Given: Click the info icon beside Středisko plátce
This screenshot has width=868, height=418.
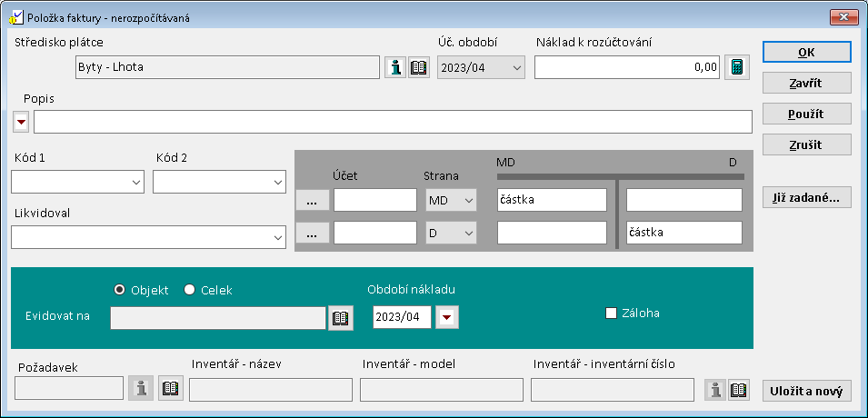Looking at the screenshot, I should 395,67.
